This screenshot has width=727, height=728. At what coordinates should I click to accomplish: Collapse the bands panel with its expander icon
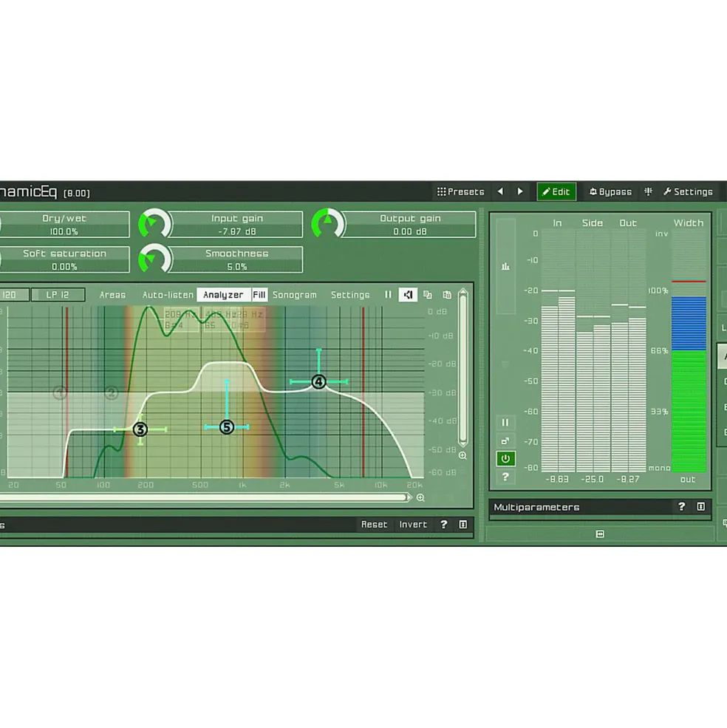(x=463, y=524)
